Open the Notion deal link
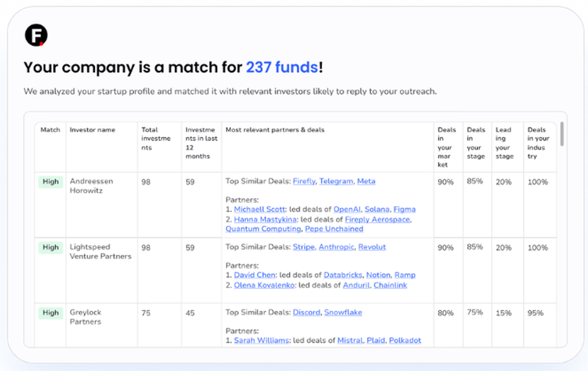The width and height of the screenshot is (588, 371). (x=378, y=275)
